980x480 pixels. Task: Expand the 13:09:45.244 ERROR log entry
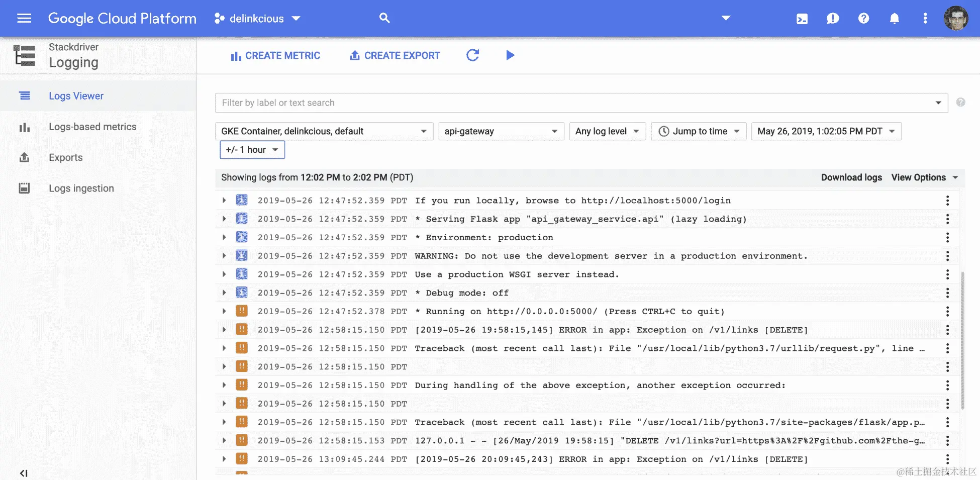224,459
